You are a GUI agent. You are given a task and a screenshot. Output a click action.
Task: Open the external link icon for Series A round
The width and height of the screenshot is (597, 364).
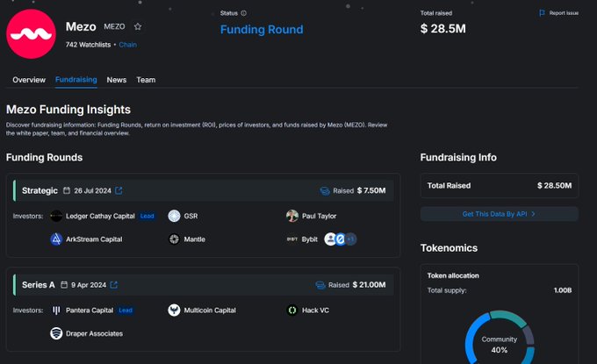(x=113, y=285)
